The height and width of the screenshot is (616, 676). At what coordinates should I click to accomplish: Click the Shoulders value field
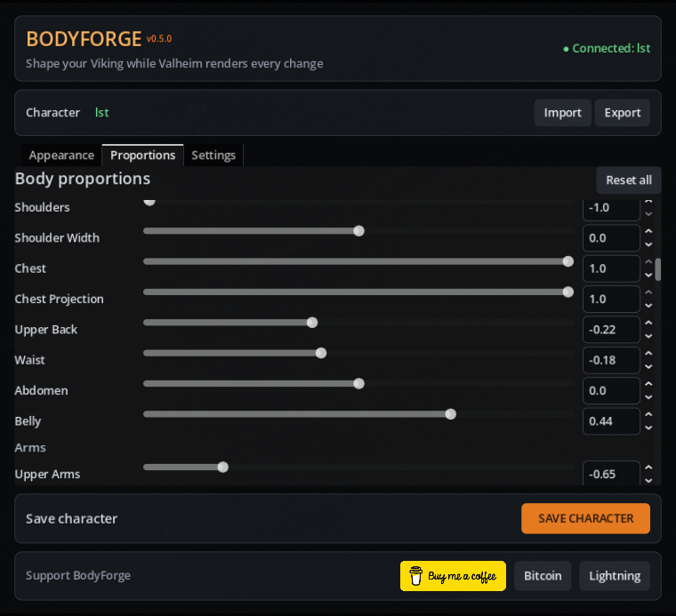[x=611, y=209]
